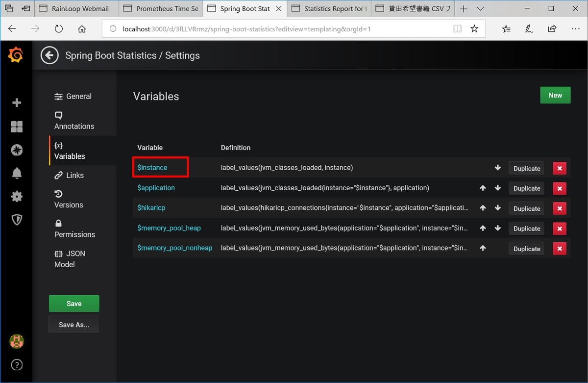Duplicate the $memory_pool_heap variable

point(527,229)
